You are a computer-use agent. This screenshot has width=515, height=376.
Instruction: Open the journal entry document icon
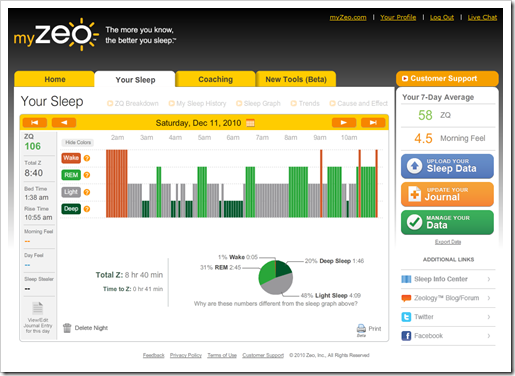point(37,308)
